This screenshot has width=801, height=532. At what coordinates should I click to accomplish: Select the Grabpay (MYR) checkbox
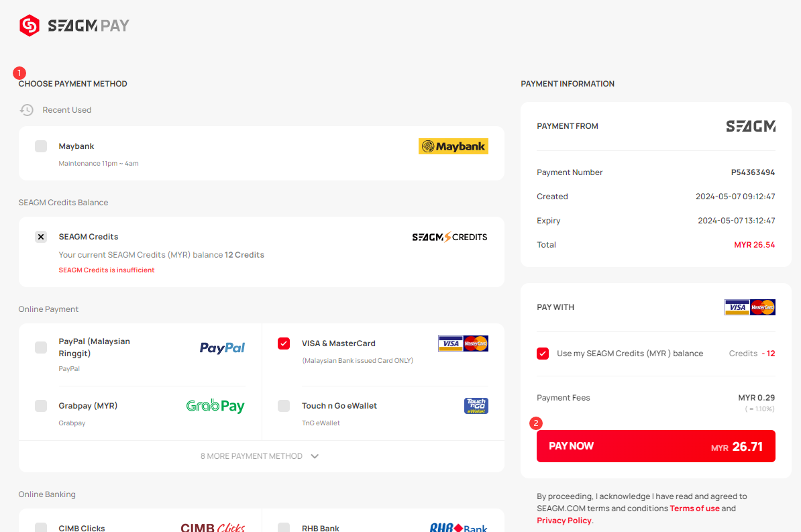coord(41,406)
